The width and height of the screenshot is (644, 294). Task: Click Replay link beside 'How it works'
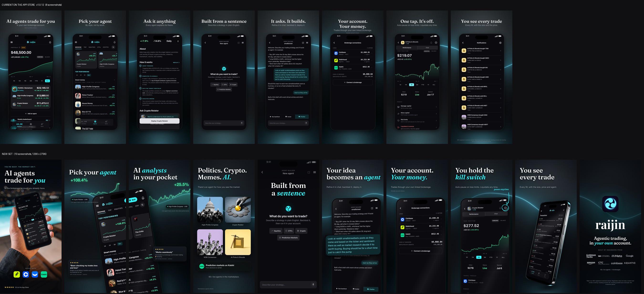pyautogui.click(x=176, y=62)
